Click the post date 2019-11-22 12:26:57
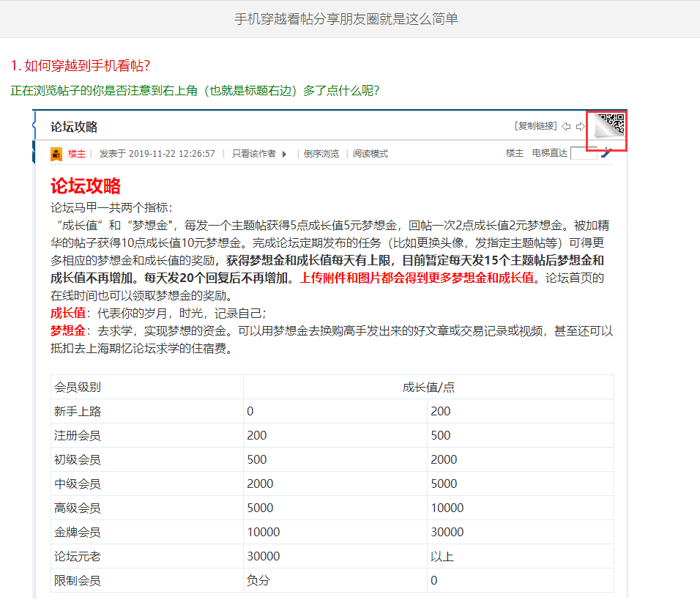The height and width of the screenshot is (600, 700). (x=172, y=154)
